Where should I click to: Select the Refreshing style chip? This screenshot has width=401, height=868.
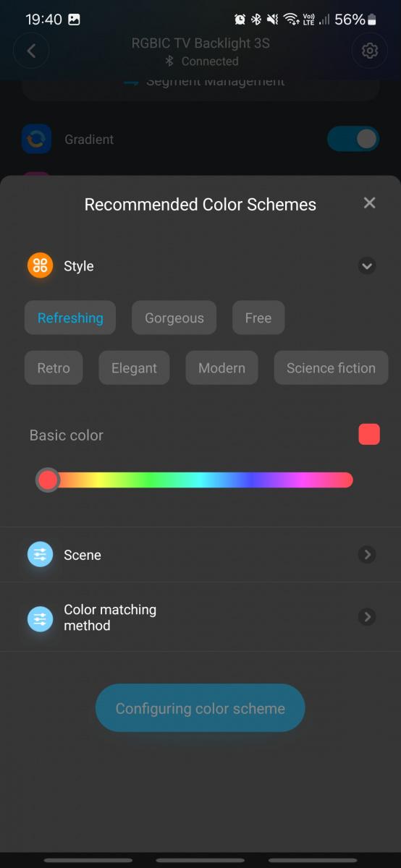(x=70, y=318)
